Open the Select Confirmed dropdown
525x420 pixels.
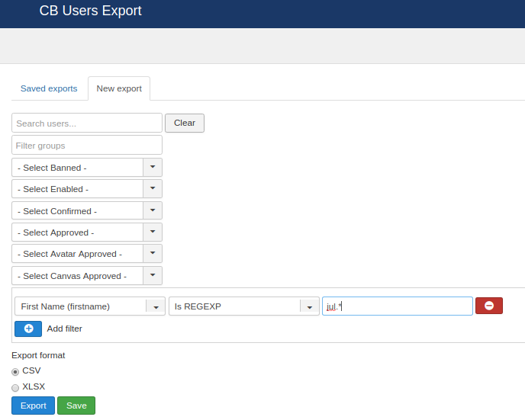[x=87, y=211]
